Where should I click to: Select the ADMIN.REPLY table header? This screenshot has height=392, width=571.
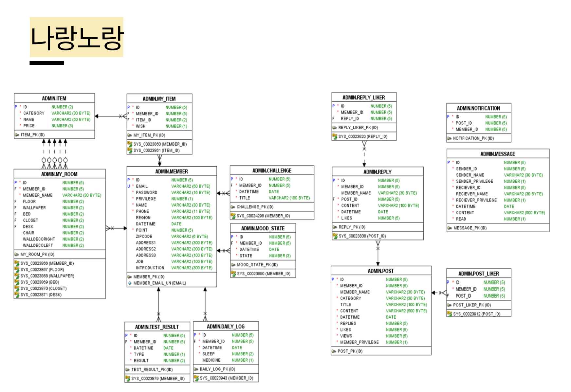(x=378, y=171)
